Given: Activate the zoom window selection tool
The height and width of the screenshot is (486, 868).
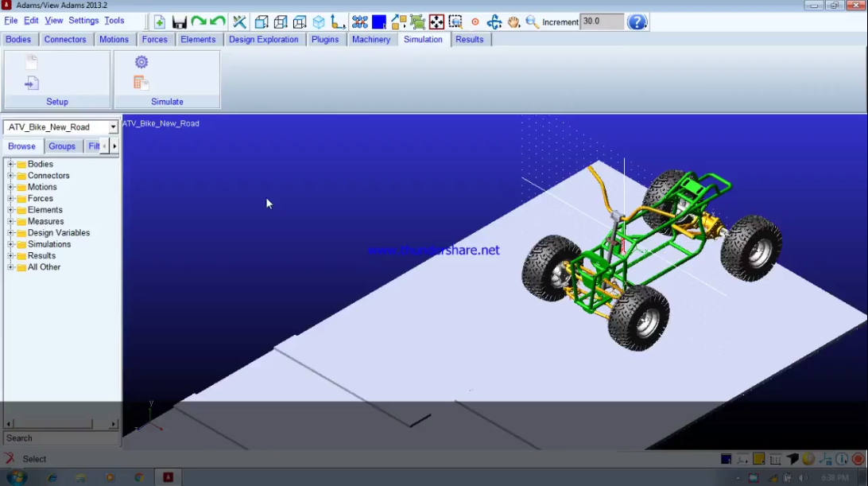Looking at the screenshot, I should (x=455, y=22).
